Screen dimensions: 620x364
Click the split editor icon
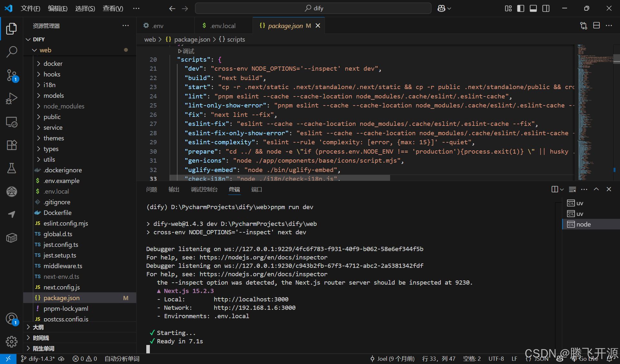(596, 25)
